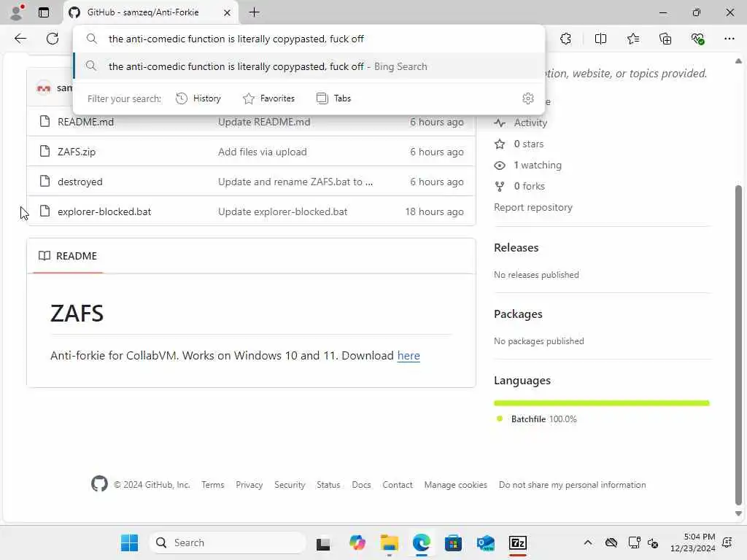Open the Releases heading link
The image size is (747, 560).
516,248
